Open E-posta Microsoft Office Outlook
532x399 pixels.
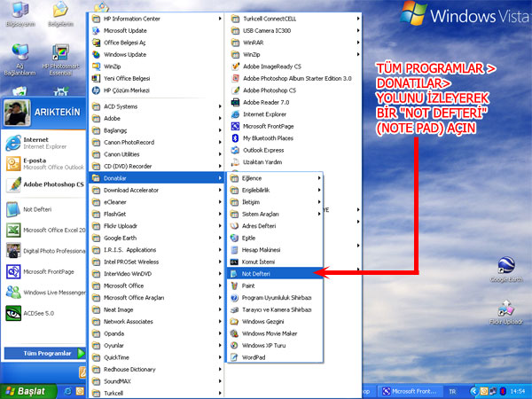[44, 163]
